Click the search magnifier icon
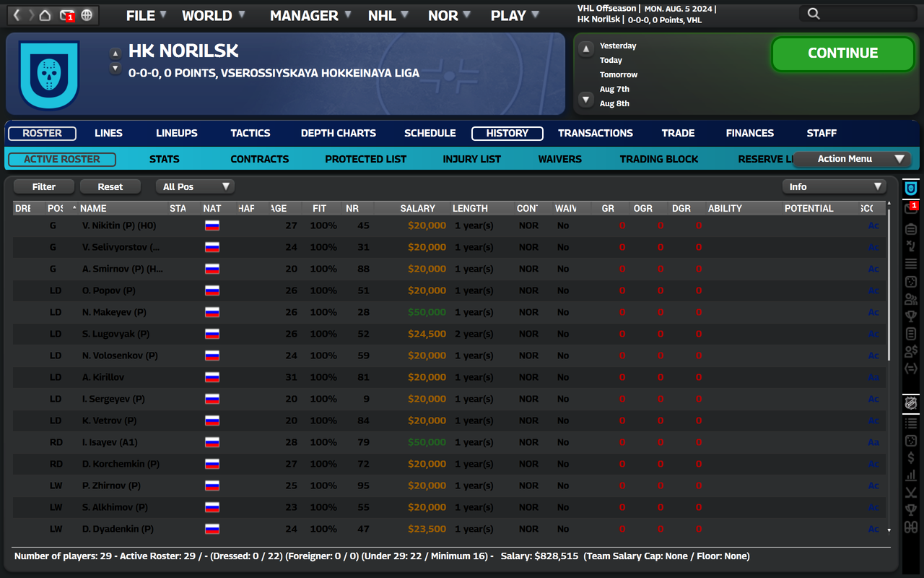The width and height of the screenshot is (924, 578). 814,14
